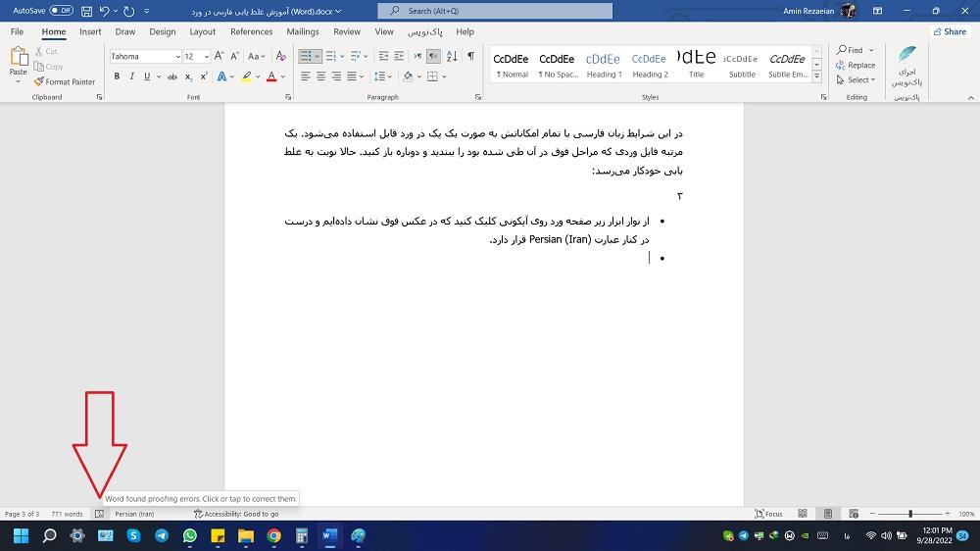
Task: Toggle Bold formatting
Action: [x=117, y=76]
